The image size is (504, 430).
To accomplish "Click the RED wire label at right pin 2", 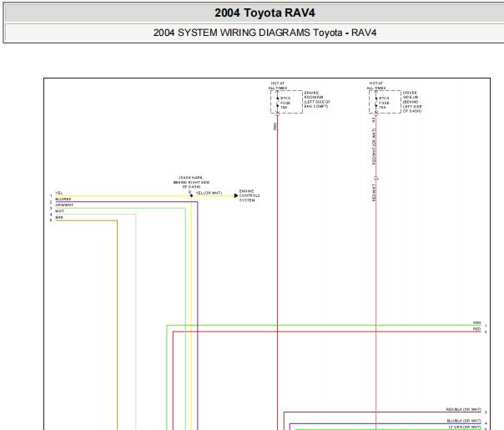I will (476, 329).
